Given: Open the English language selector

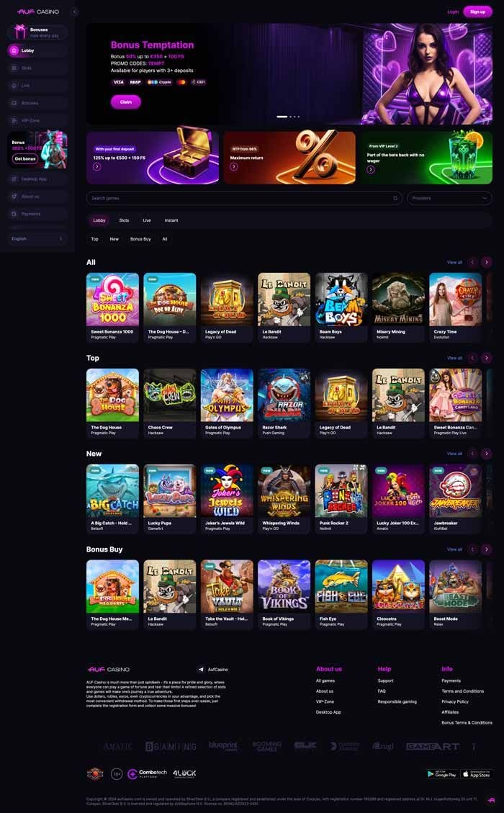Looking at the screenshot, I should [37, 238].
